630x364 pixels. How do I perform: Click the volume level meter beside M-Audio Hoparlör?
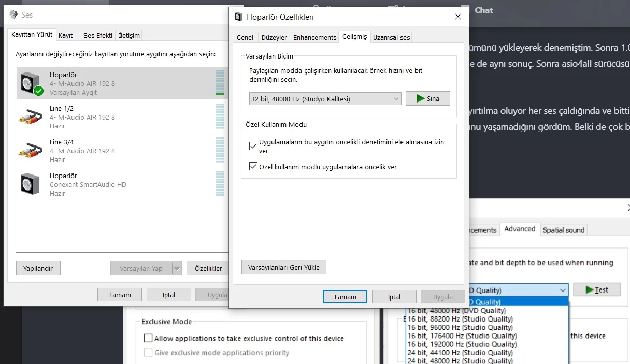pyautogui.click(x=220, y=83)
